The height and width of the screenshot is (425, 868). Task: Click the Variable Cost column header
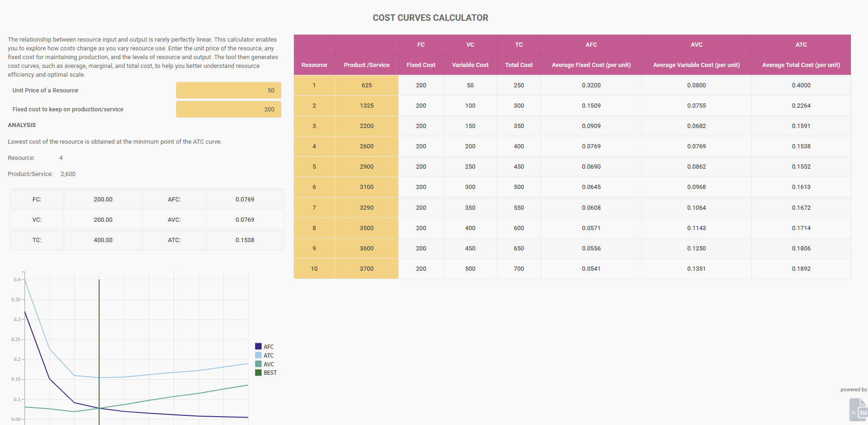tap(470, 65)
